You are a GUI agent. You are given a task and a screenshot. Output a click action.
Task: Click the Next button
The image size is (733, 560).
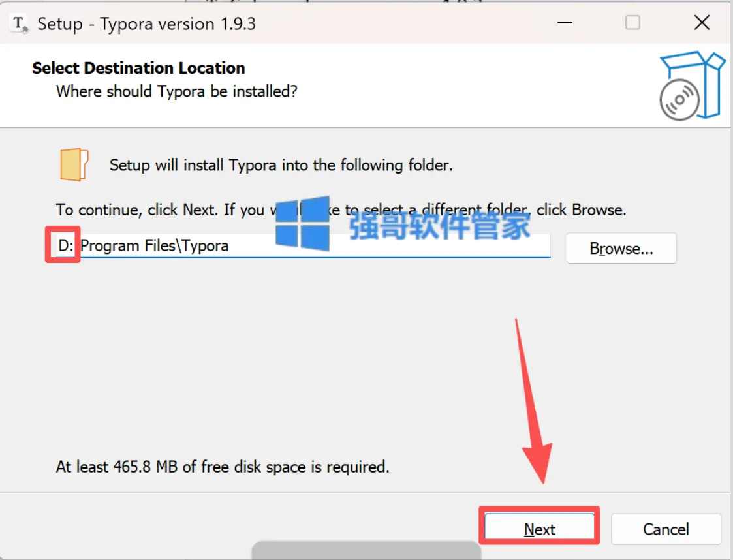pyautogui.click(x=539, y=529)
